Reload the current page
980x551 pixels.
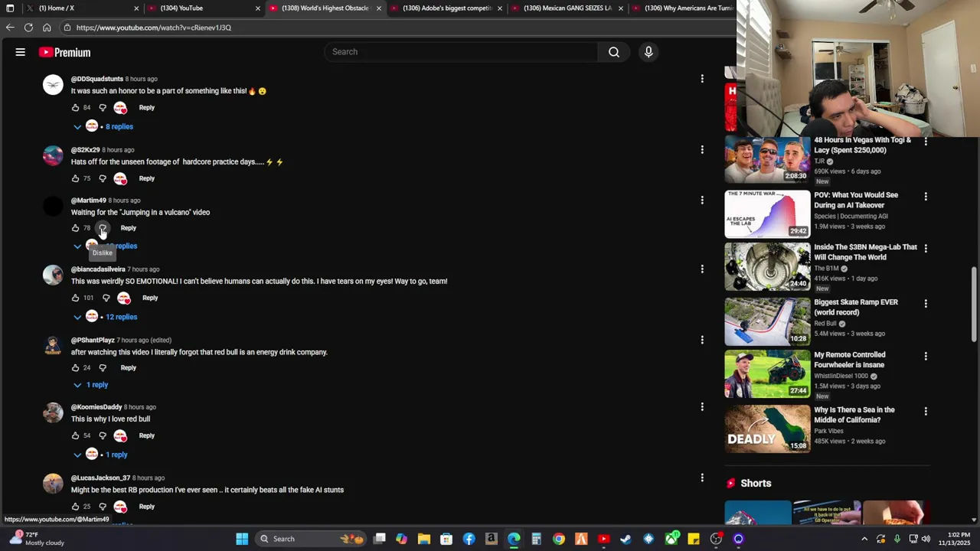pyautogui.click(x=28, y=28)
